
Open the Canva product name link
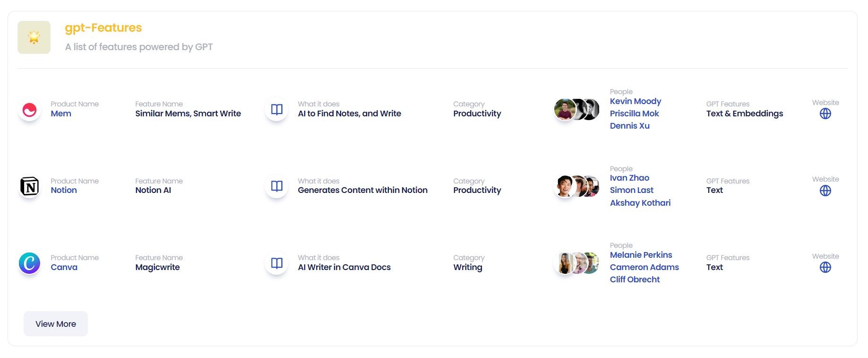pyautogui.click(x=64, y=267)
